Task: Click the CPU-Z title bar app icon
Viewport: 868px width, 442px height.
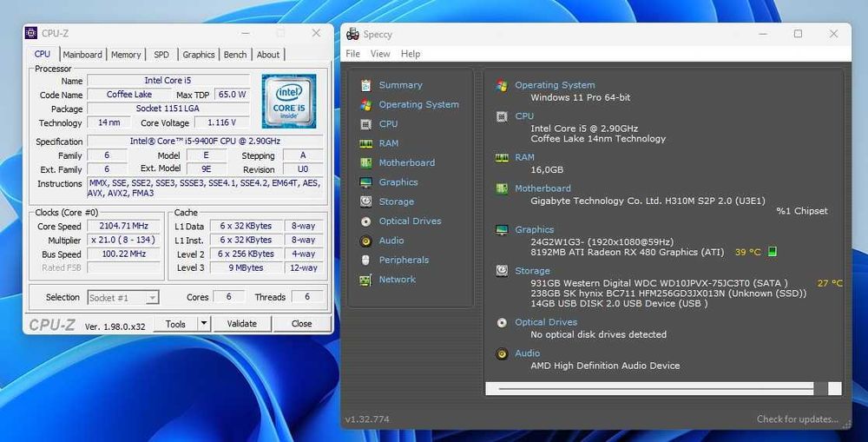Action: point(31,33)
